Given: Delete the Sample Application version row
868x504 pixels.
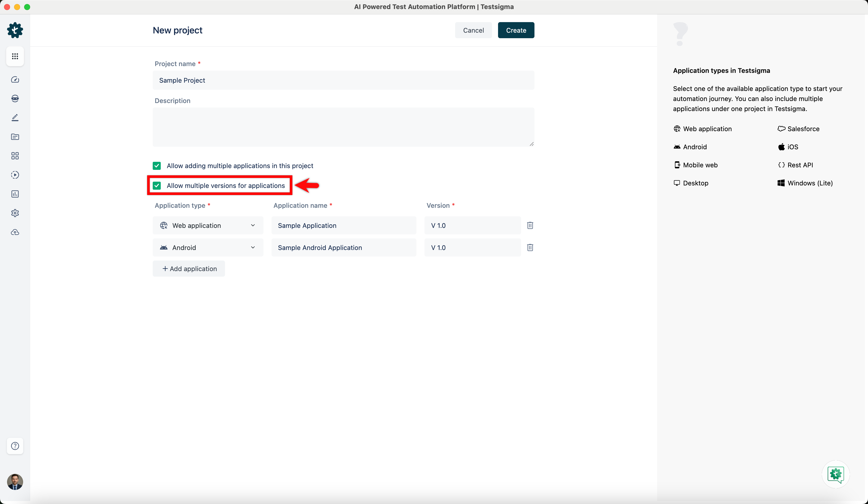Looking at the screenshot, I should [x=530, y=225].
